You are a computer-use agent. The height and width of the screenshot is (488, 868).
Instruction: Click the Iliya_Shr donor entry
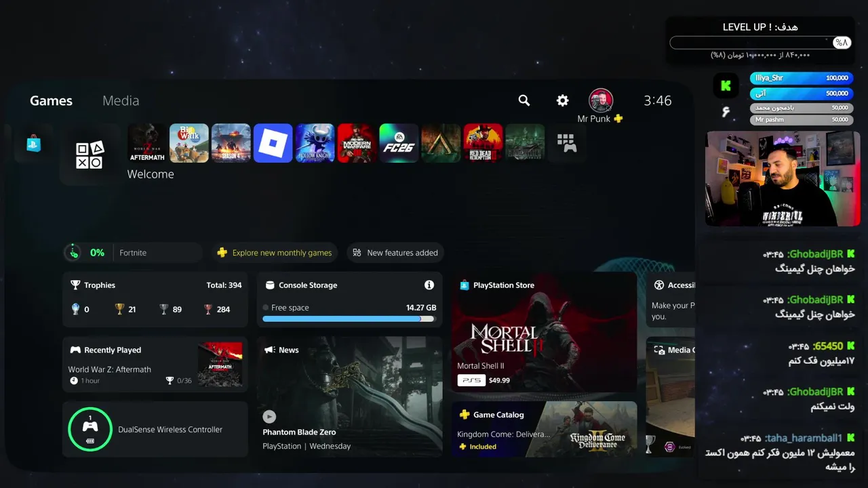[802, 78]
